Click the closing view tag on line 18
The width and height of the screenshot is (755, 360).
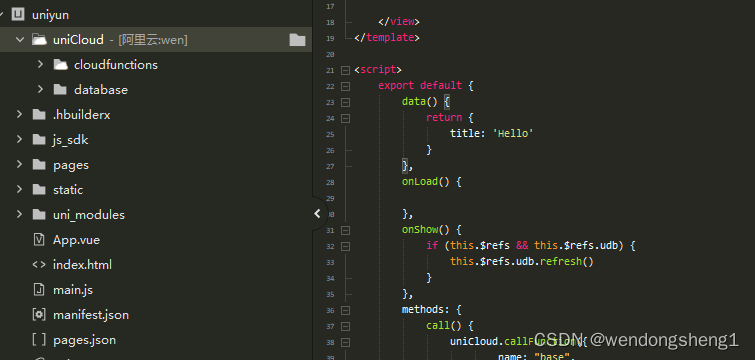click(x=399, y=22)
